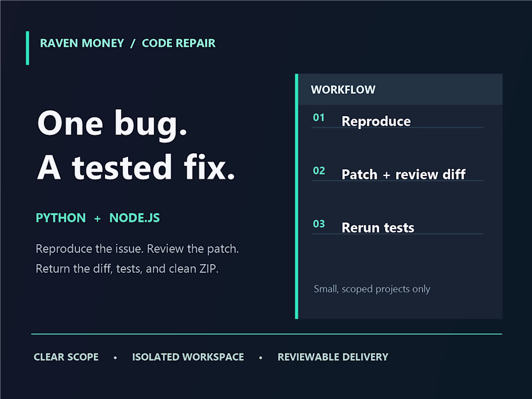Click 'Return the diff, tests, and clean ZIP.' line
This screenshot has width=532, height=399.
127,269
